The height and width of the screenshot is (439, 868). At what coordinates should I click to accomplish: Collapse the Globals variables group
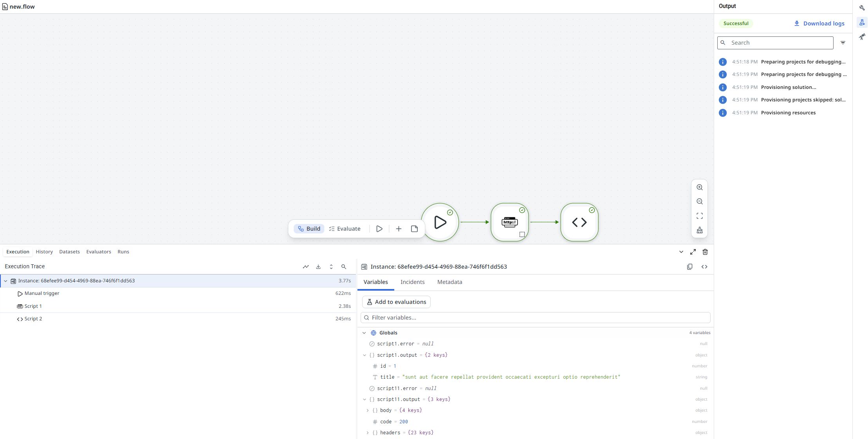(364, 333)
